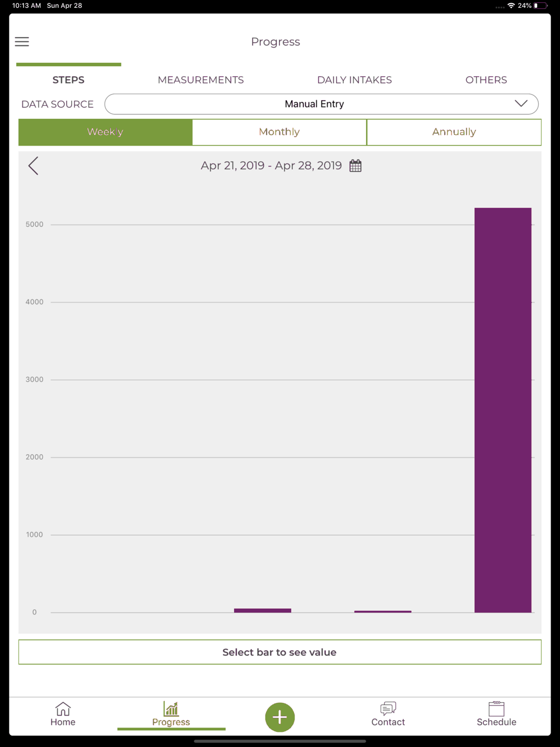Image resolution: width=560 pixels, height=747 pixels.
Task: Switch to the Daily Intakes tab
Action: tap(354, 80)
